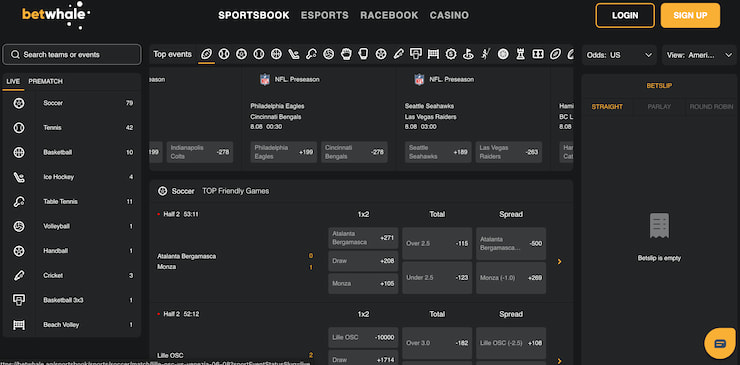Select Top events in the sports bar
The height and width of the screenshot is (365, 740).
point(172,54)
